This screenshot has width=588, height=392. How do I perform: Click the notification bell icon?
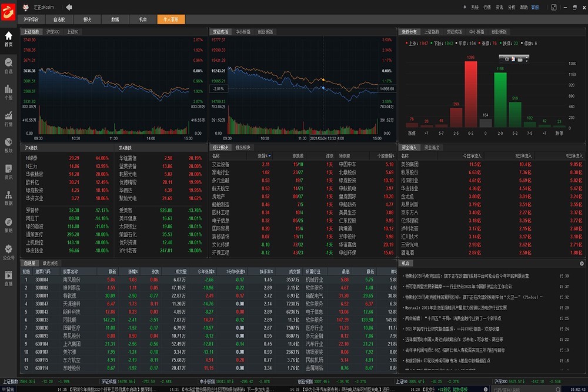(465, 7)
